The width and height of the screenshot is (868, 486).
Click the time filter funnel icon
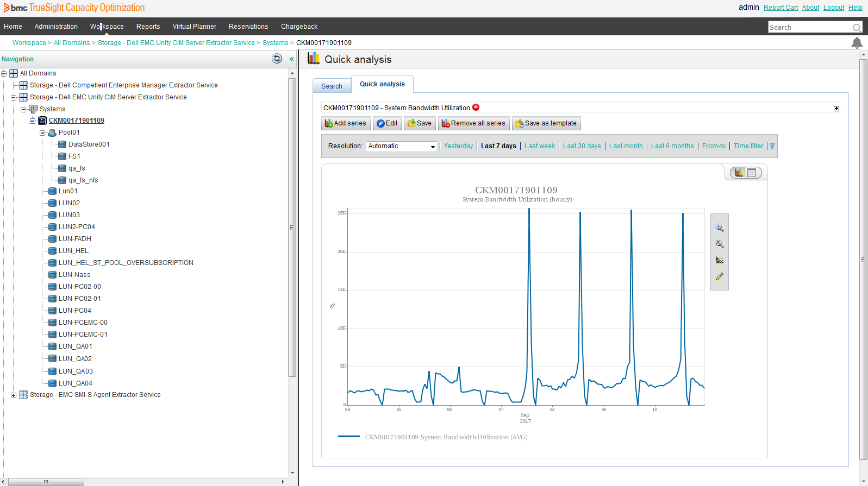click(772, 146)
